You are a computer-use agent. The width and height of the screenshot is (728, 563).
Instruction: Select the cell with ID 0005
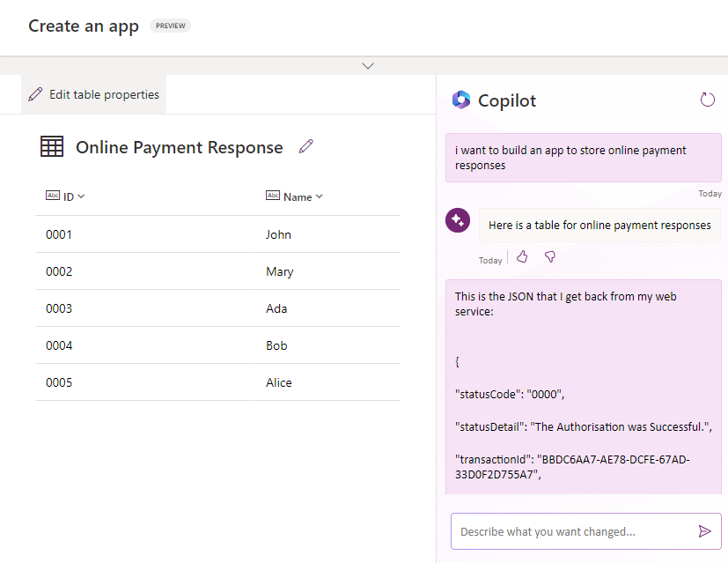[x=145, y=382]
